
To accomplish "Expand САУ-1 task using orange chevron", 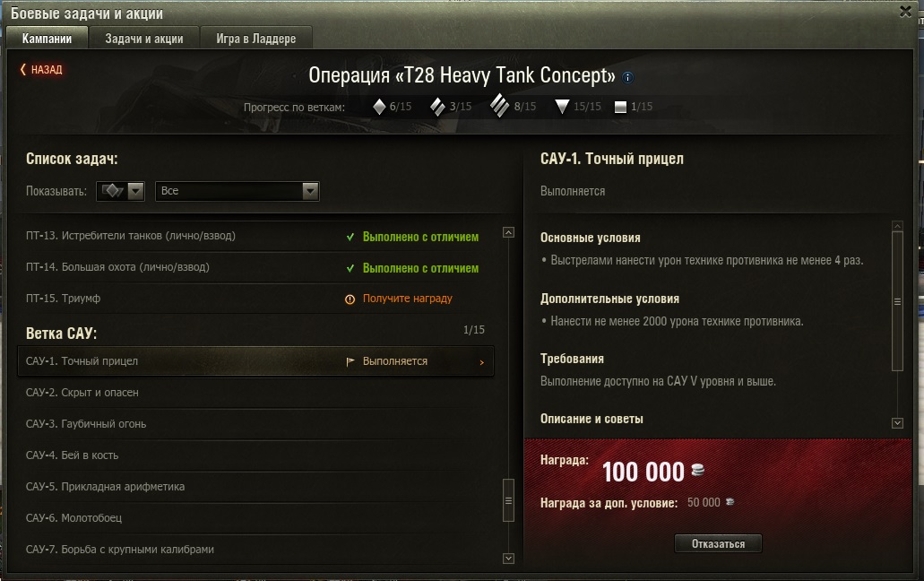I will pos(481,362).
